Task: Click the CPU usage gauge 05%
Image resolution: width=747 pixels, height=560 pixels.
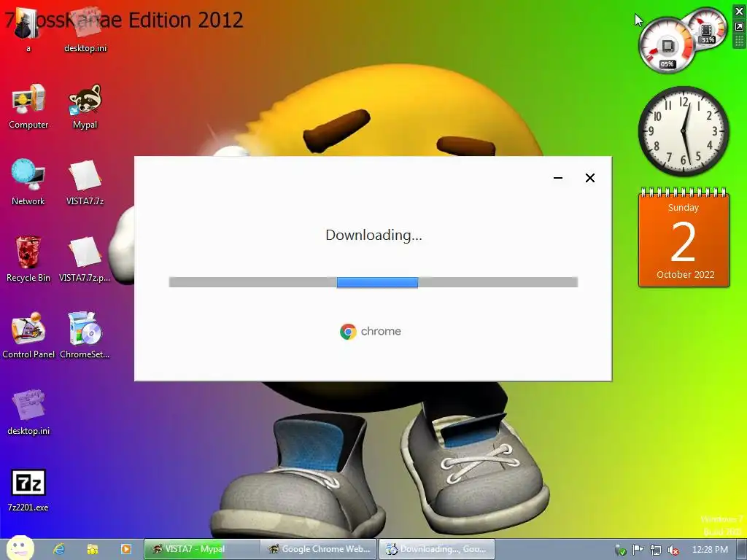Action: pyautogui.click(x=667, y=46)
